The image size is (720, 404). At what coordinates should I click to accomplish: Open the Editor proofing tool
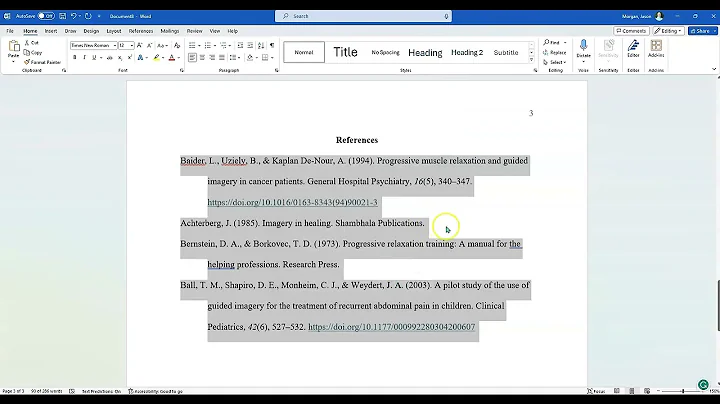pos(633,48)
